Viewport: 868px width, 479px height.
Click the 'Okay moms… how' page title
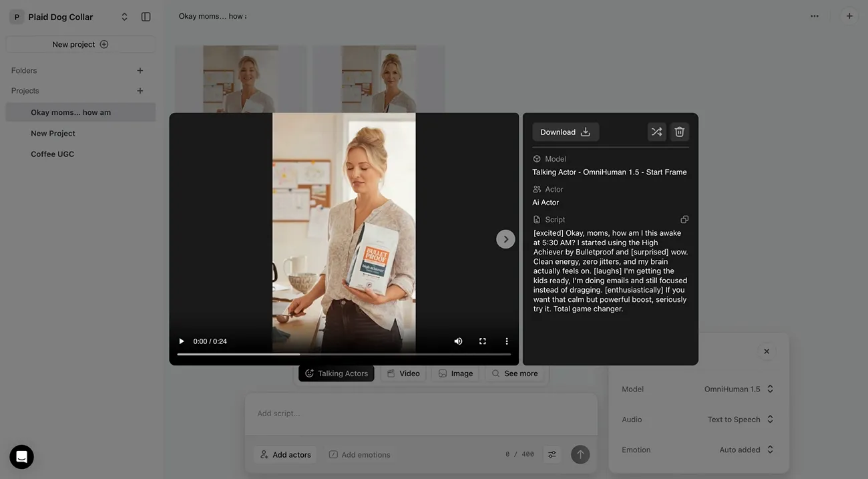[x=212, y=16]
